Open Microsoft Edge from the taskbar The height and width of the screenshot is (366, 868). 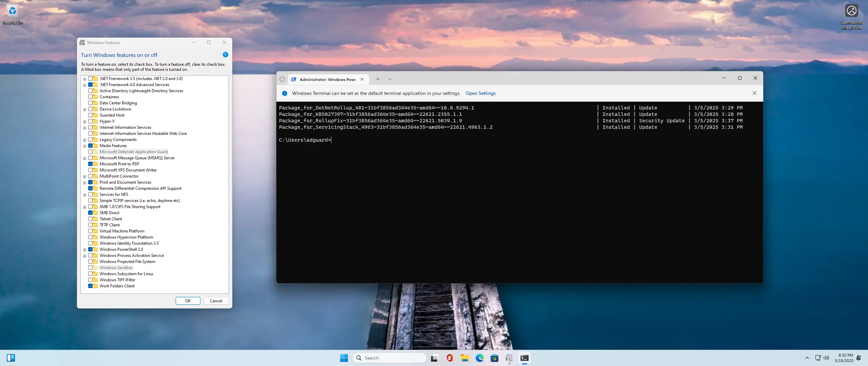479,358
